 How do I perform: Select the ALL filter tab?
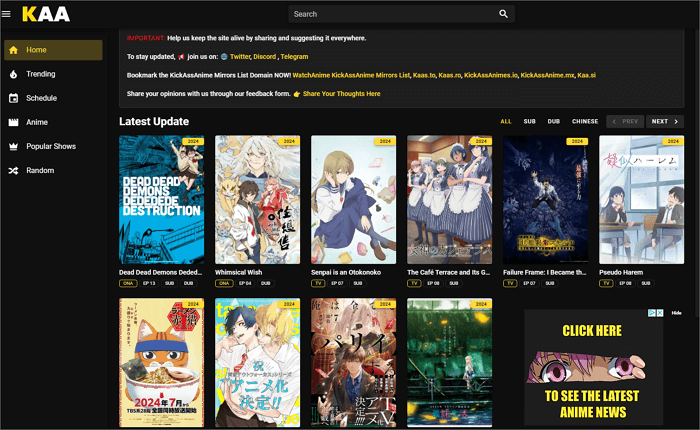coord(506,121)
